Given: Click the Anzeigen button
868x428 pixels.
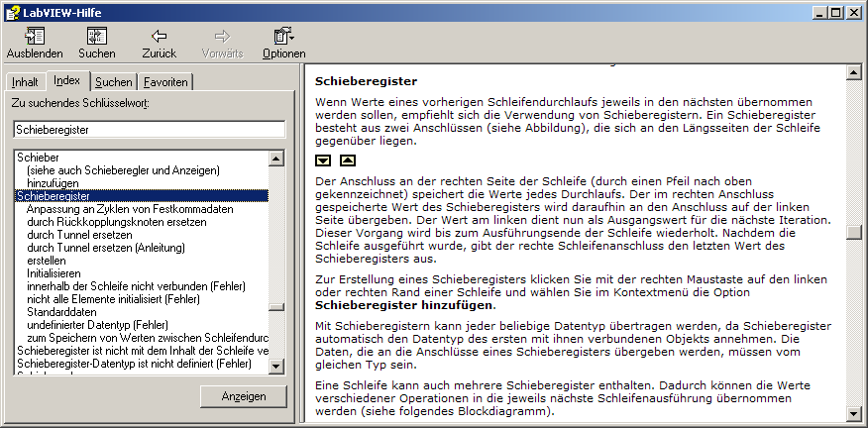Looking at the screenshot, I should [x=244, y=396].
